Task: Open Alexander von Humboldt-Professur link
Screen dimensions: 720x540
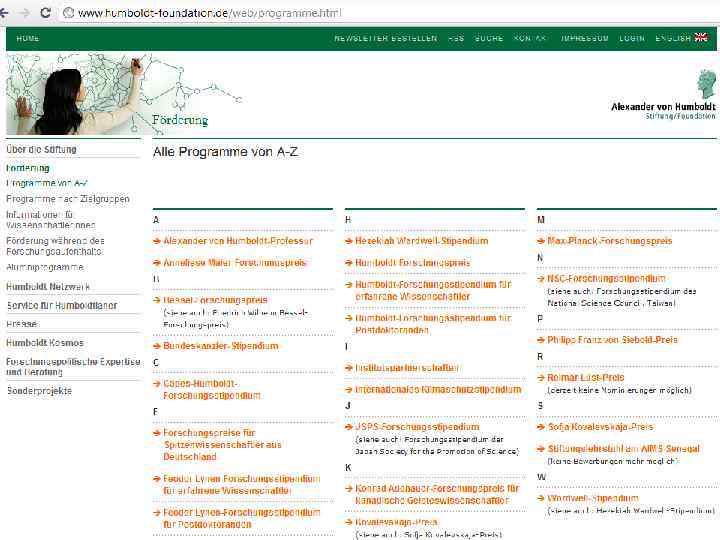Action: click(238, 241)
